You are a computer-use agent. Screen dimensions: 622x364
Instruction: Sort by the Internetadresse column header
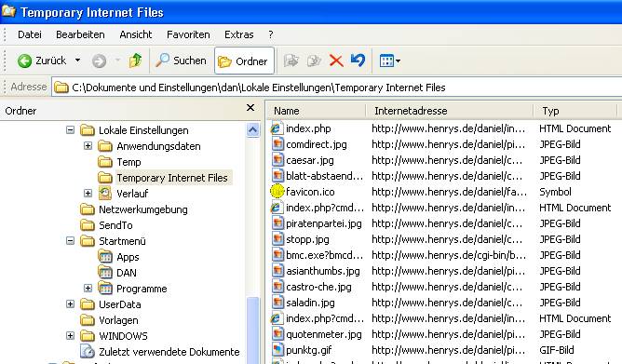tap(449, 111)
